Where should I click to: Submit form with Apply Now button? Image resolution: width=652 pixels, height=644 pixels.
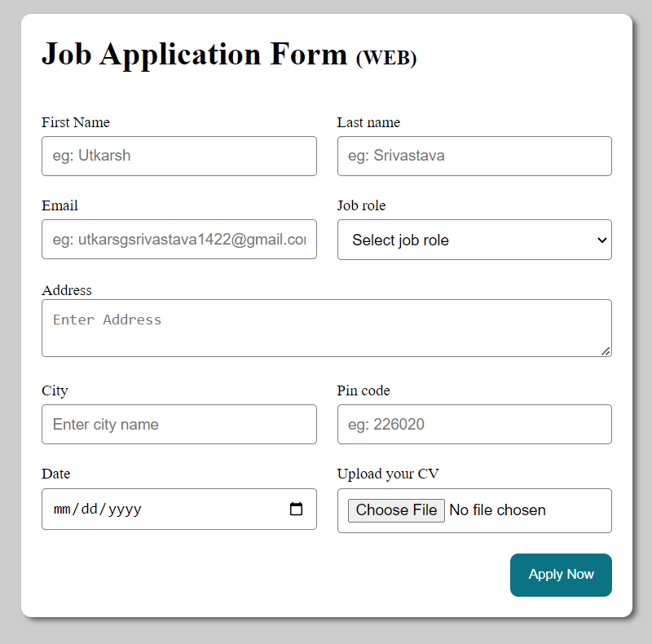pos(561,575)
